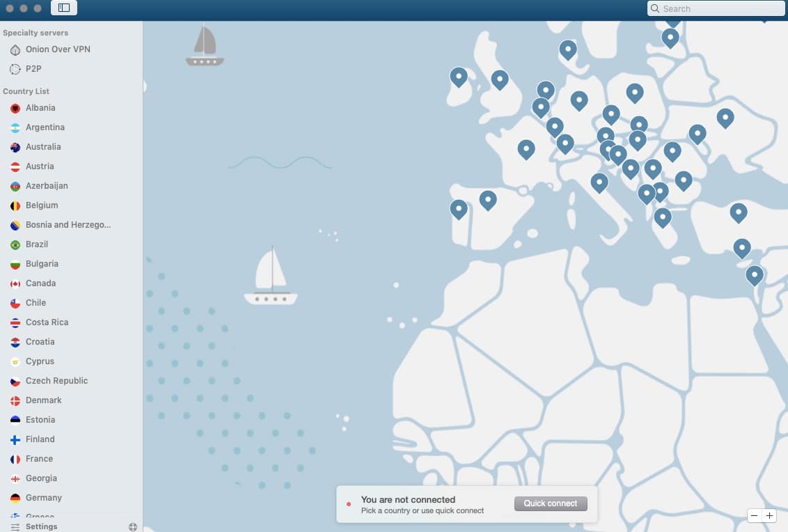This screenshot has height=532, width=788.
Task: Click the Finland flag icon
Action: pyautogui.click(x=15, y=439)
